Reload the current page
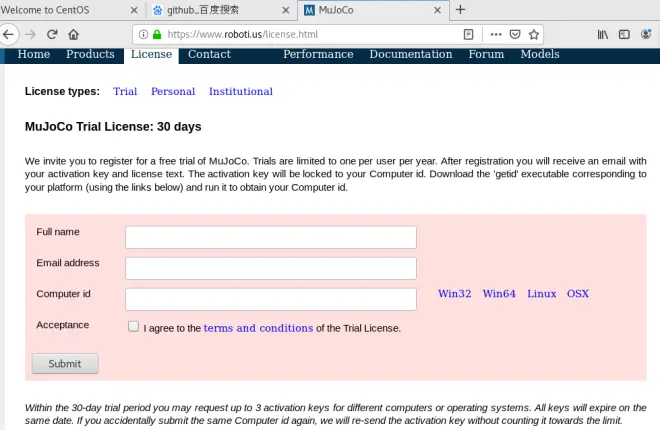 [52, 35]
